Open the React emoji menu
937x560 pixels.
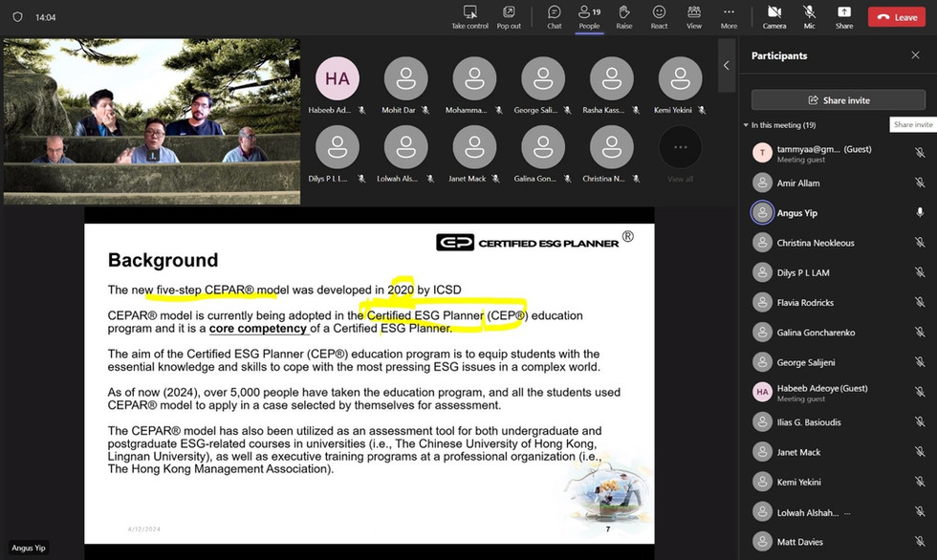click(x=659, y=16)
